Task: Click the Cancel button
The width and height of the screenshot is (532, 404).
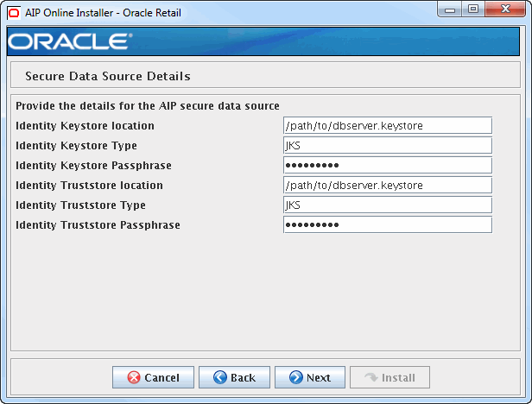Action: click(153, 377)
